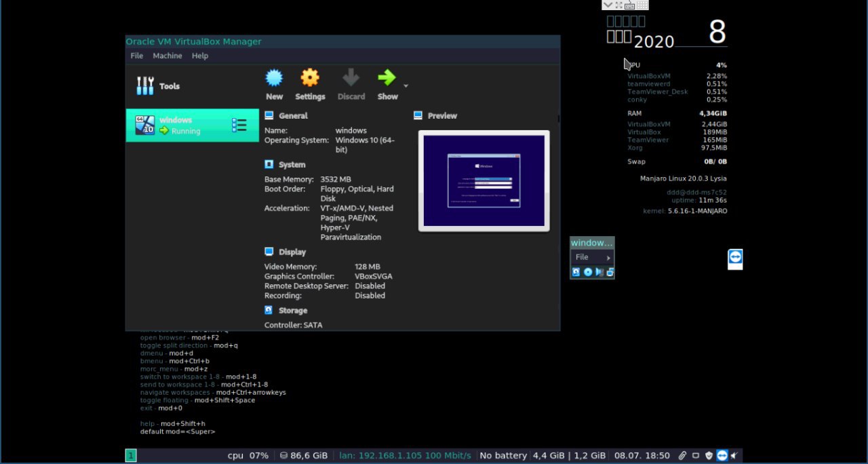Click the Preview section header
The image size is (868, 464).
click(442, 115)
